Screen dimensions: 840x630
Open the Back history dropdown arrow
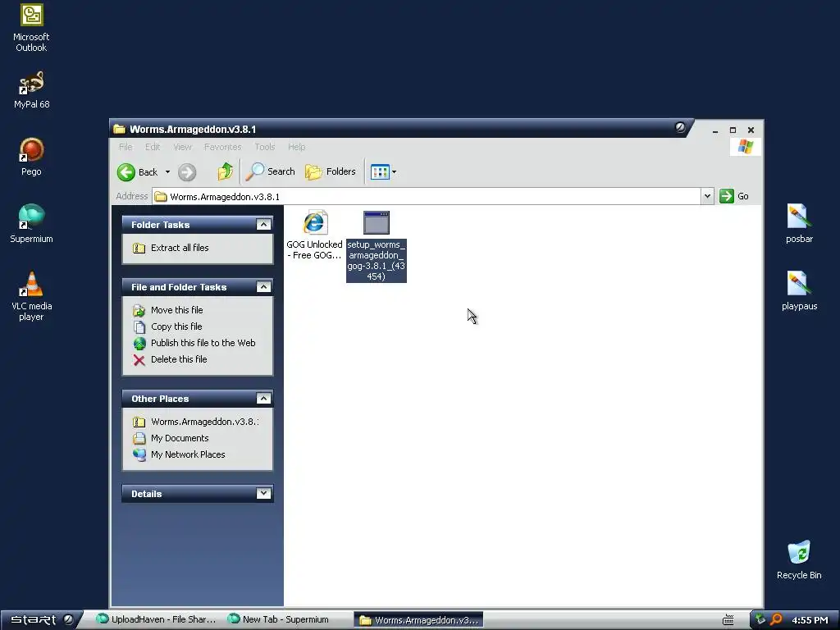pos(167,172)
